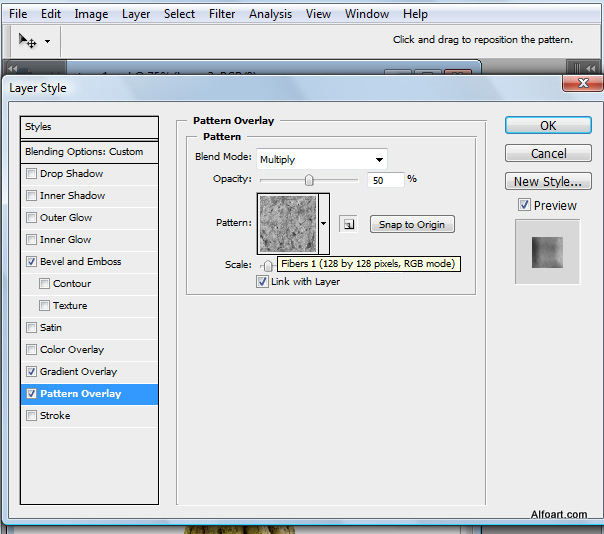
Task: Open the Layer menu
Action: point(136,14)
